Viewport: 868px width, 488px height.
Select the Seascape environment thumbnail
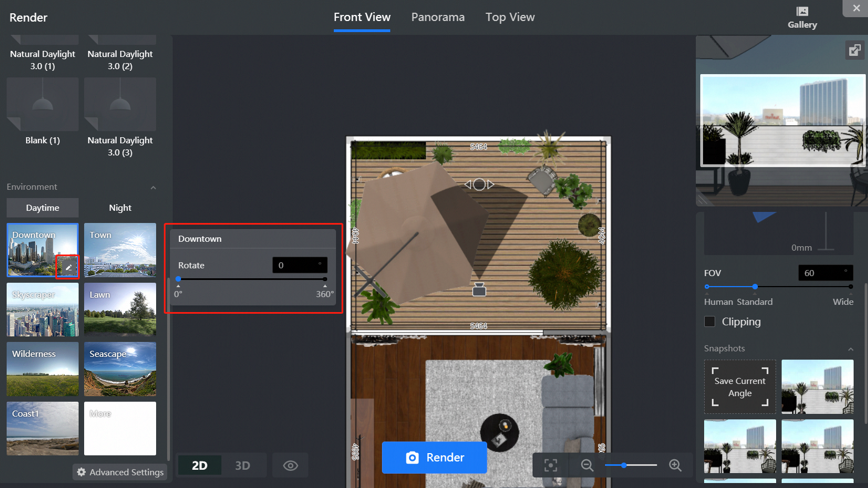click(120, 369)
